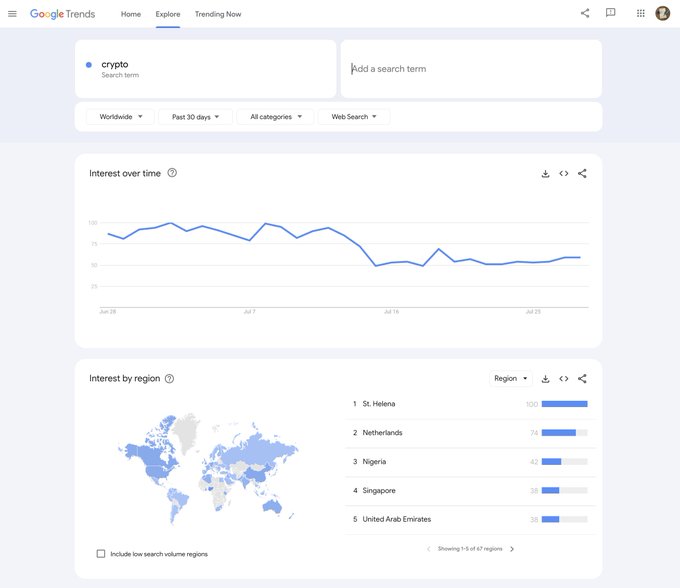This screenshot has width=680, height=588.
Task: Select St. Helena region row
Action: pos(470,404)
